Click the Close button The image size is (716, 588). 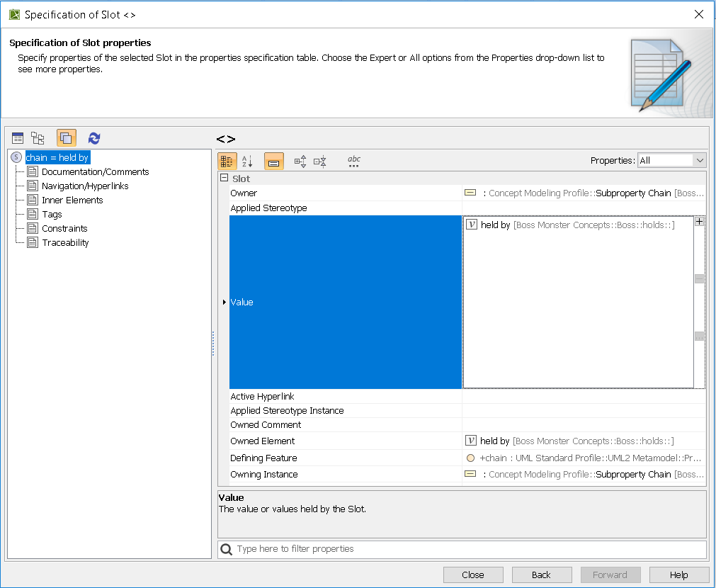coord(473,575)
